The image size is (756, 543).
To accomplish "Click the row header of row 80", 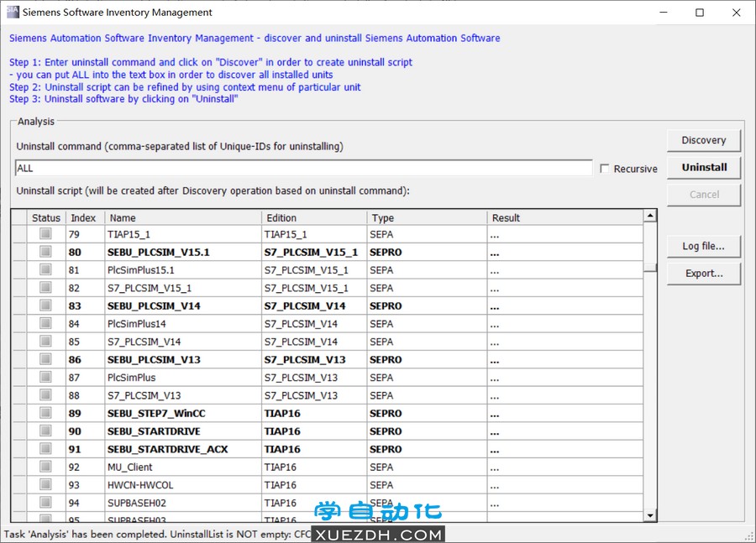I will point(19,252).
